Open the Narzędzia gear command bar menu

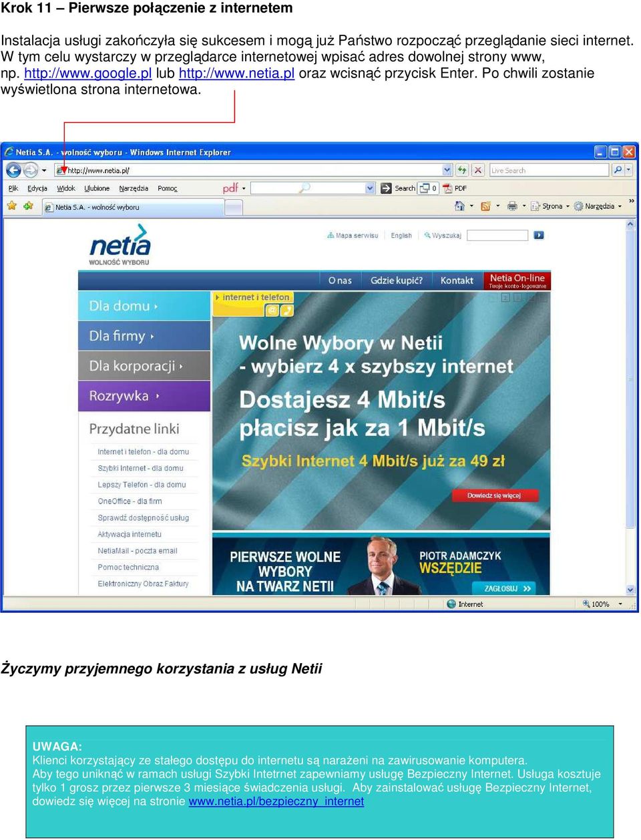598,206
